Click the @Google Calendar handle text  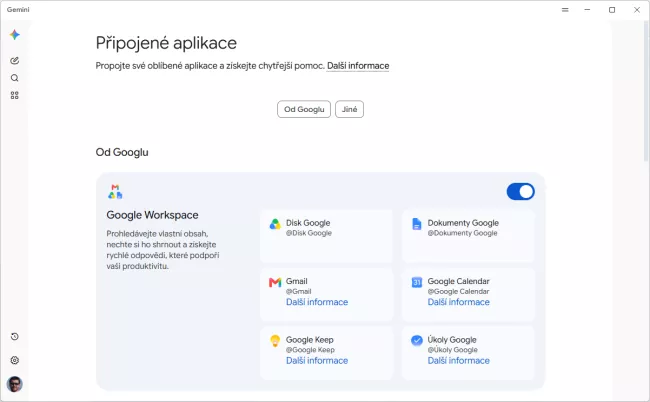458,292
